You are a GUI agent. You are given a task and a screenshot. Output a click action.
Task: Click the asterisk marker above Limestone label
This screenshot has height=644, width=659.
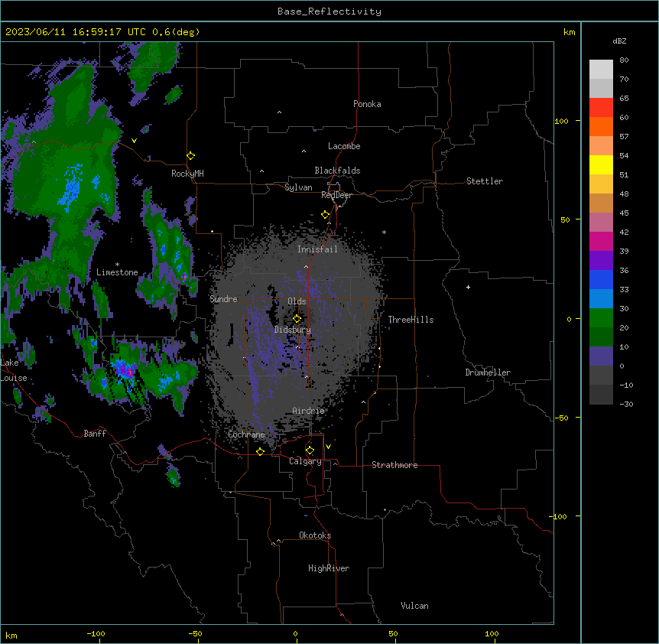(x=117, y=265)
